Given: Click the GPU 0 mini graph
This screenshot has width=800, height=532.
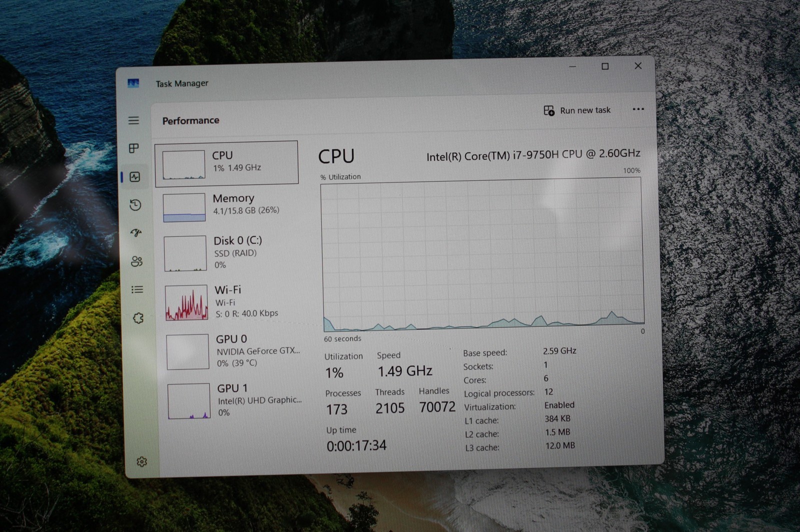Looking at the screenshot, I should tap(188, 352).
